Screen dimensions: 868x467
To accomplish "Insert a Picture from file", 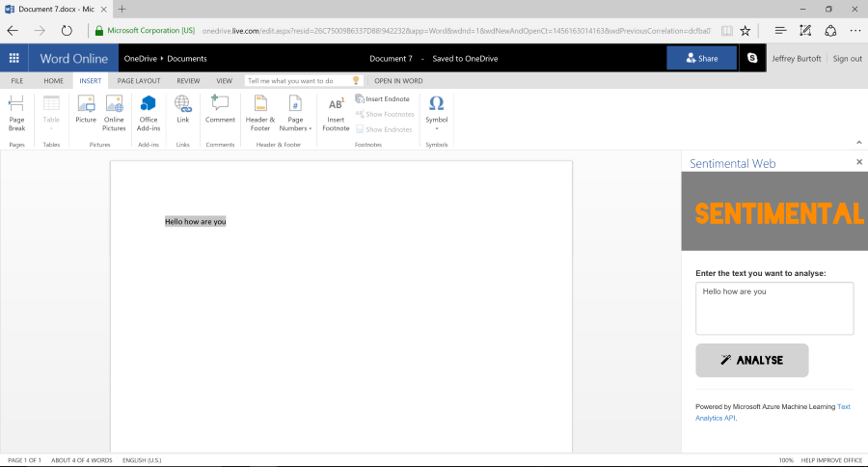I will [x=86, y=110].
